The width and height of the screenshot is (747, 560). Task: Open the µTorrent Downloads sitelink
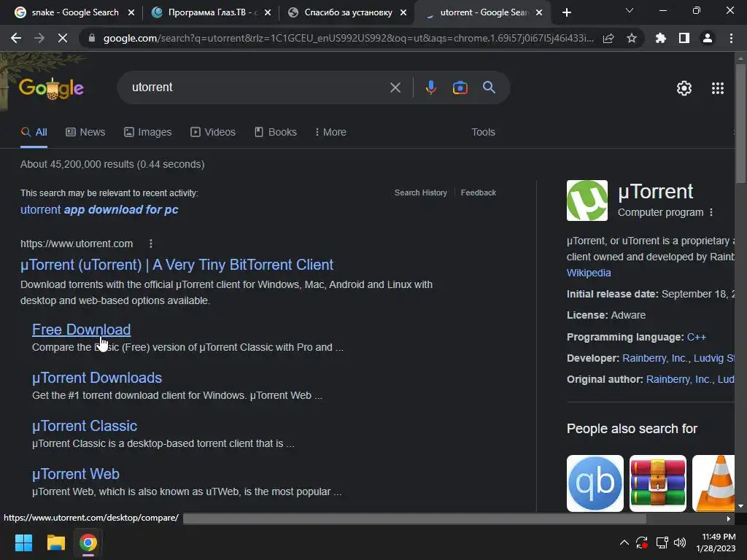coord(97,378)
